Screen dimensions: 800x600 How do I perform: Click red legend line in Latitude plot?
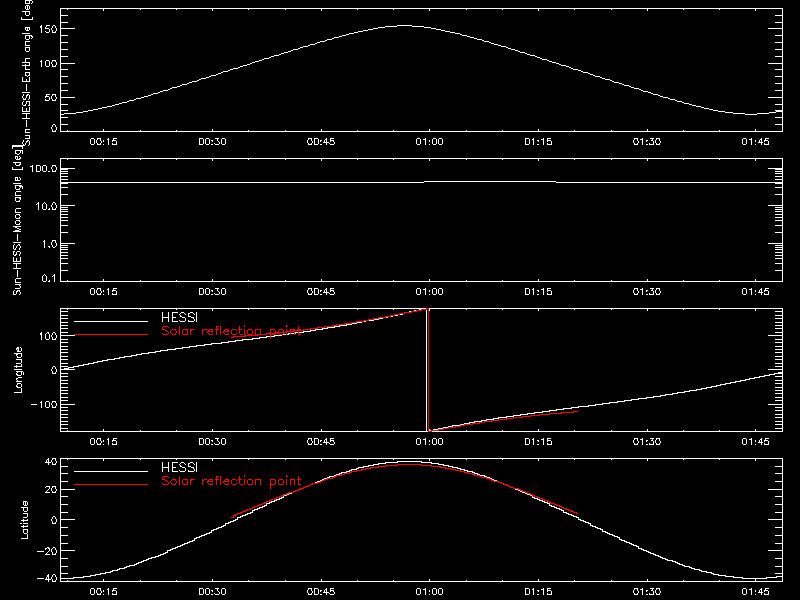[111, 485]
